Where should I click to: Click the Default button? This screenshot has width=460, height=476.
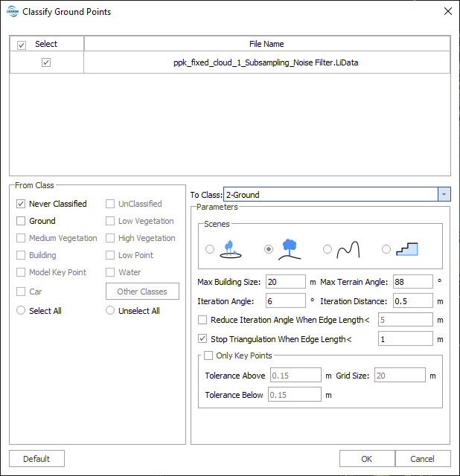[x=36, y=459]
